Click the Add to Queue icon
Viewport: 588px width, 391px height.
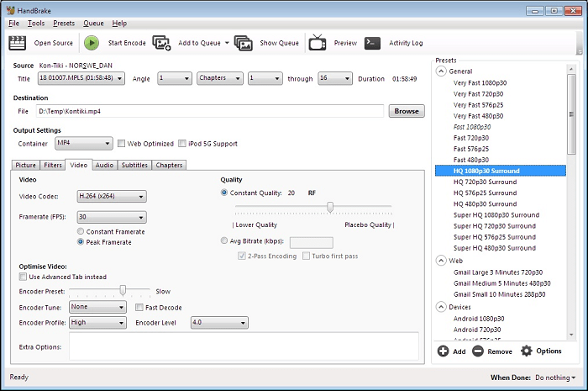click(x=163, y=43)
